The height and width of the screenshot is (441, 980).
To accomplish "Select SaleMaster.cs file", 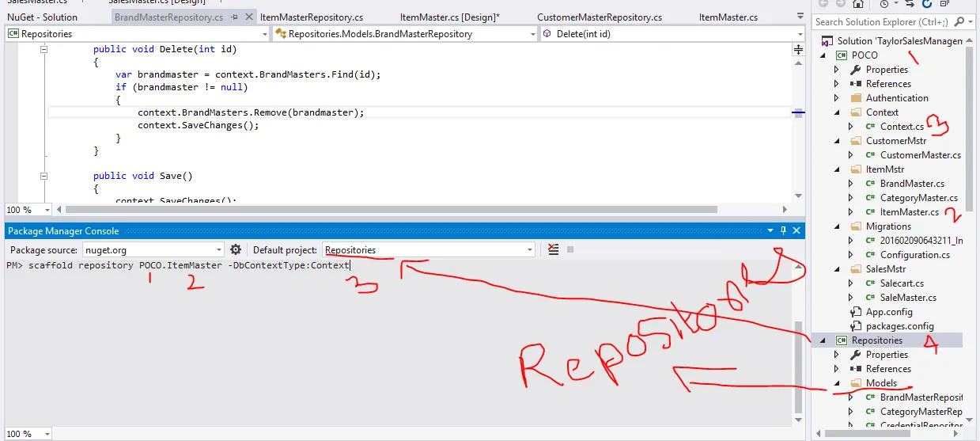I will tap(908, 298).
